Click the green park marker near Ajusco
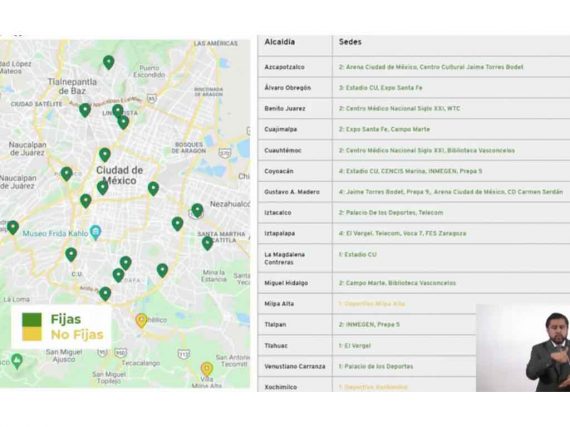Image resolution: width=570 pixels, height=427 pixels. 17,361
